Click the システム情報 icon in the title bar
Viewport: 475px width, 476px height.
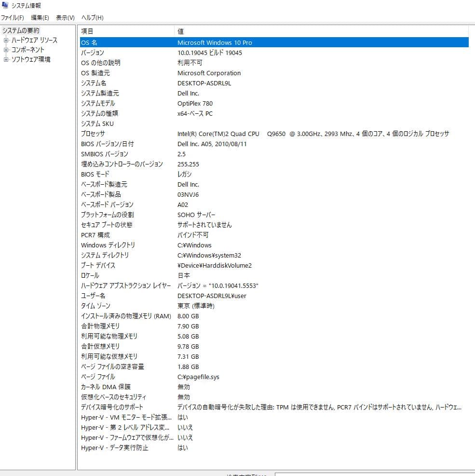coord(5,5)
